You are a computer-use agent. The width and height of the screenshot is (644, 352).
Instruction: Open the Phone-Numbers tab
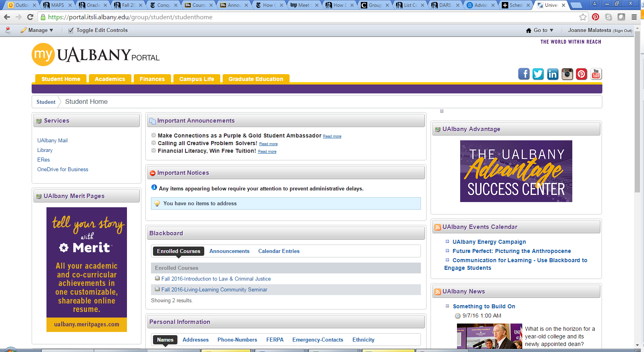[x=237, y=340]
